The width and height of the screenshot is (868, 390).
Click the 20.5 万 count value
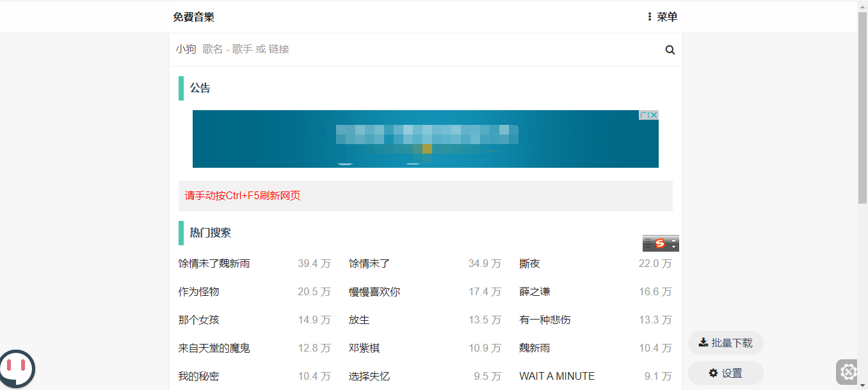314,291
